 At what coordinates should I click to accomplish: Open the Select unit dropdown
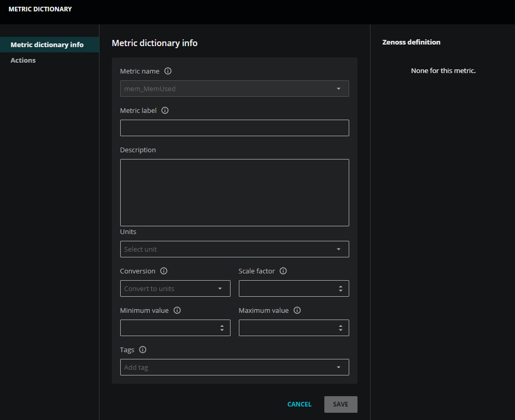pos(235,249)
